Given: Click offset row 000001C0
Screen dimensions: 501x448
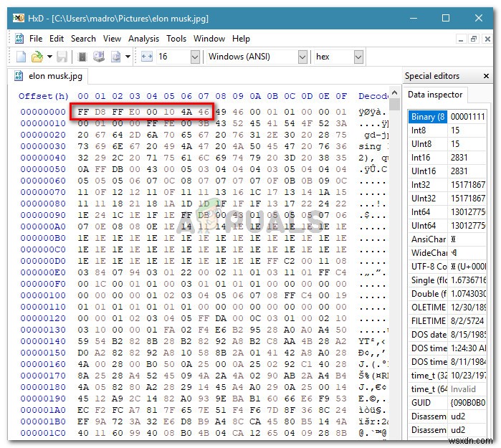Looking at the screenshot, I should point(43,433).
